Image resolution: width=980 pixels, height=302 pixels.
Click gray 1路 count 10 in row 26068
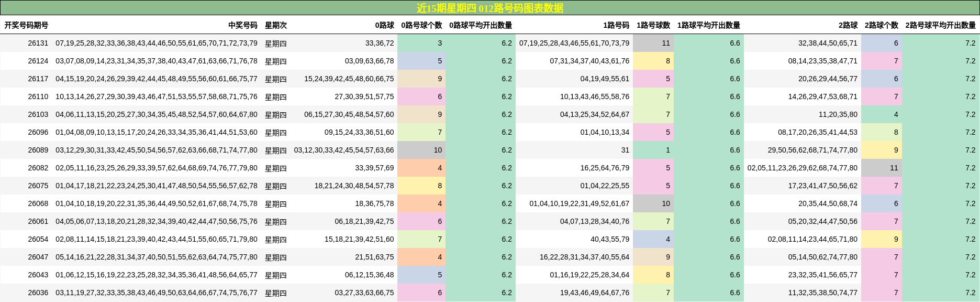point(653,203)
